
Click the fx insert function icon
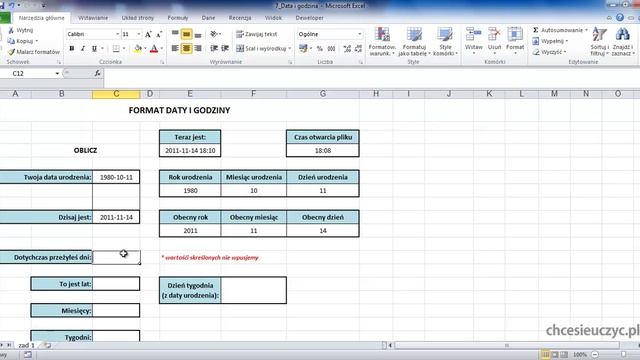(x=97, y=73)
